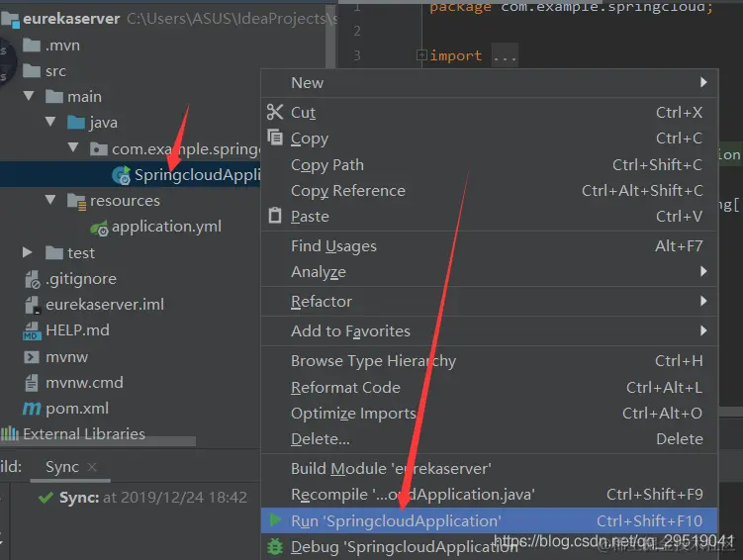The image size is (743, 560).
Task: Open the Refactor submenu arrow
Action: (x=703, y=302)
